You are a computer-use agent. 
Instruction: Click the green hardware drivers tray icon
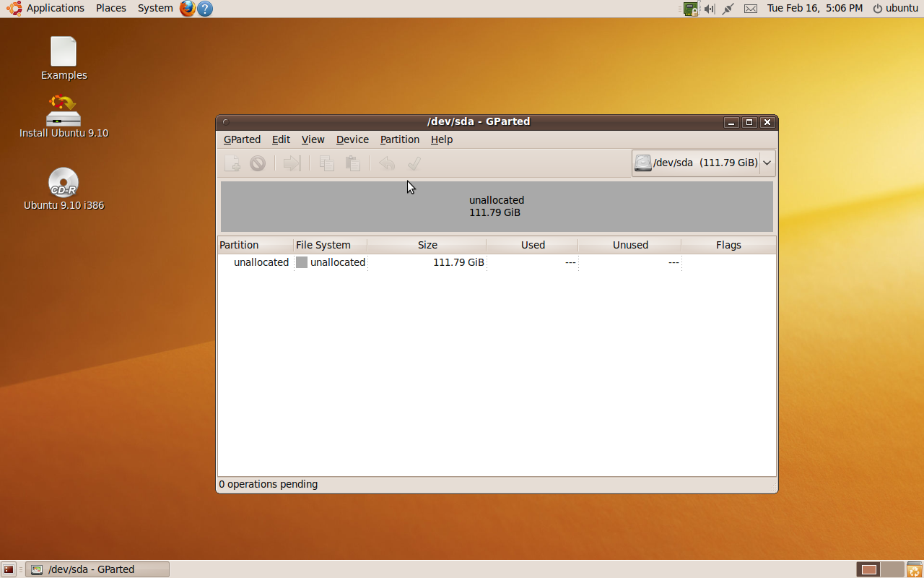click(x=691, y=9)
